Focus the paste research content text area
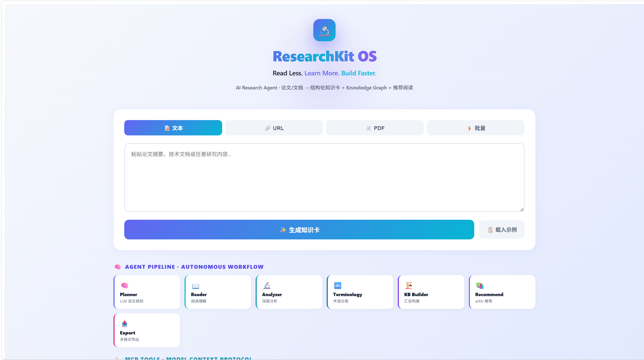Viewport: 644px width, 360px height. [x=324, y=178]
